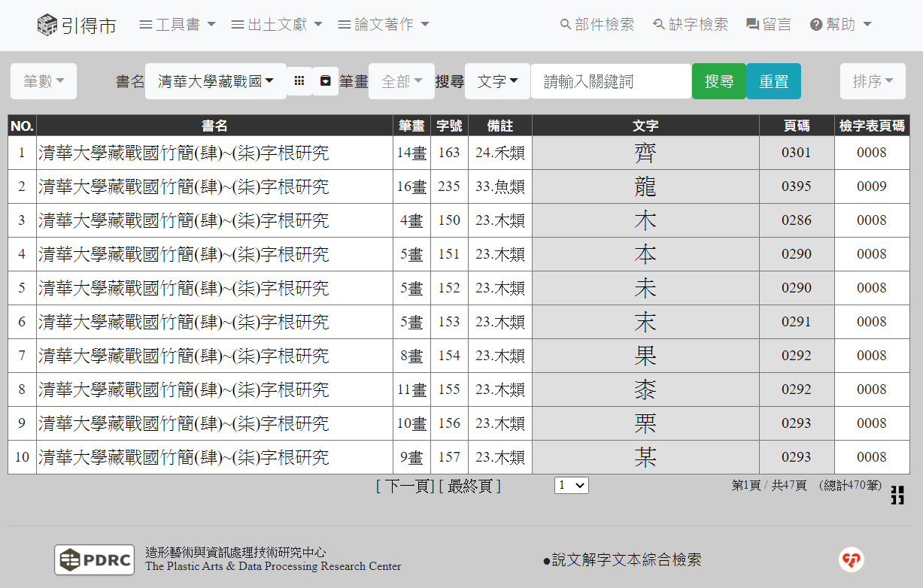Viewport: 923px width, 588px height.
Task: Click the archive box icon before 筆畫
Action: [x=326, y=80]
